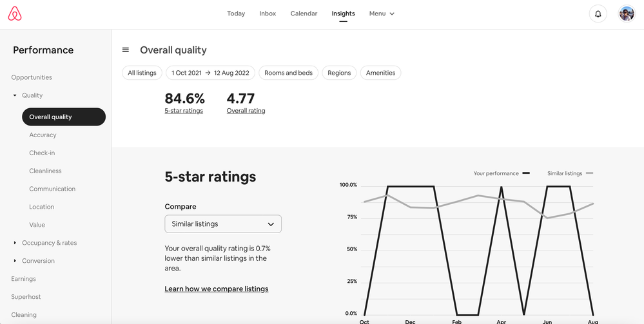Image resolution: width=644 pixels, height=324 pixels.
Task: Expand the Occupancy & rates section
Action: point(15,243)
